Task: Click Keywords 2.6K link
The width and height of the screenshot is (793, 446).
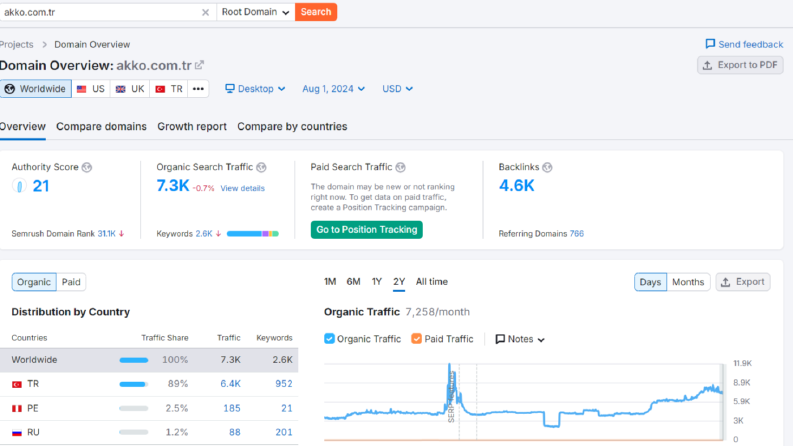Action: (204, 234)
